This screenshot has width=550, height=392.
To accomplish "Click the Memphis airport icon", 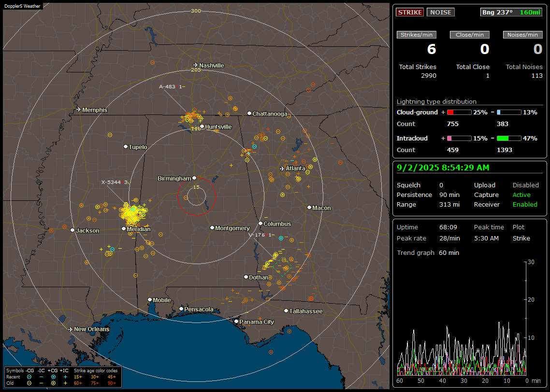I will tap(79, 110).
